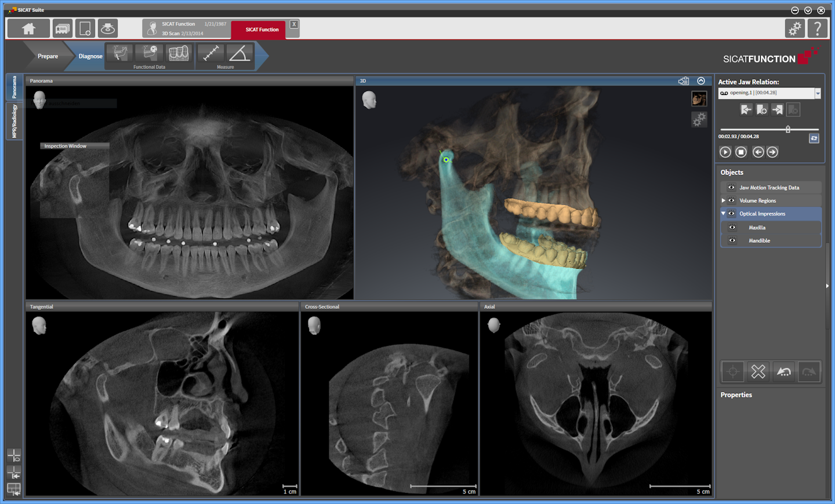Open the help question mark

[x=817, y=28]
